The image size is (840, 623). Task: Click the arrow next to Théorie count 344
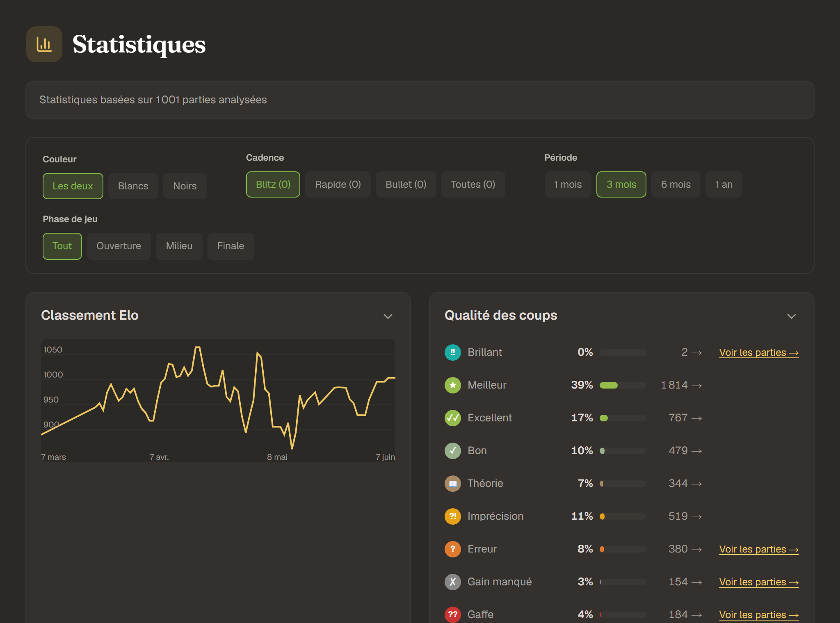point(696,484)
